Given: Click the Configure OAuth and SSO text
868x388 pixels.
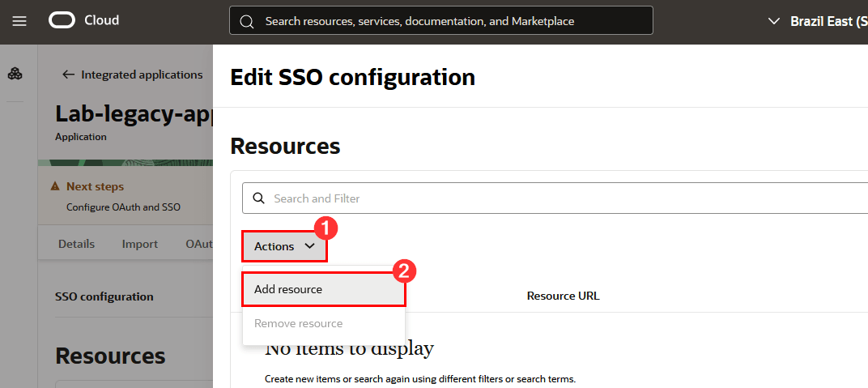Looking at the screenshot, I should (x=123, y=207).
